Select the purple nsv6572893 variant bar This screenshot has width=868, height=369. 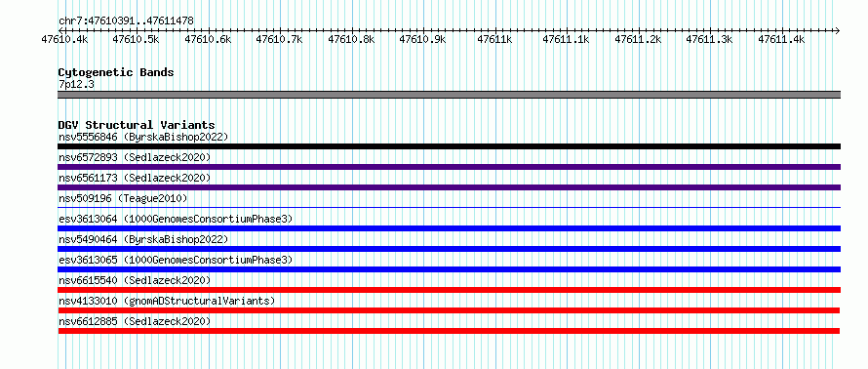pyautogui.click(x=450, y=167)
